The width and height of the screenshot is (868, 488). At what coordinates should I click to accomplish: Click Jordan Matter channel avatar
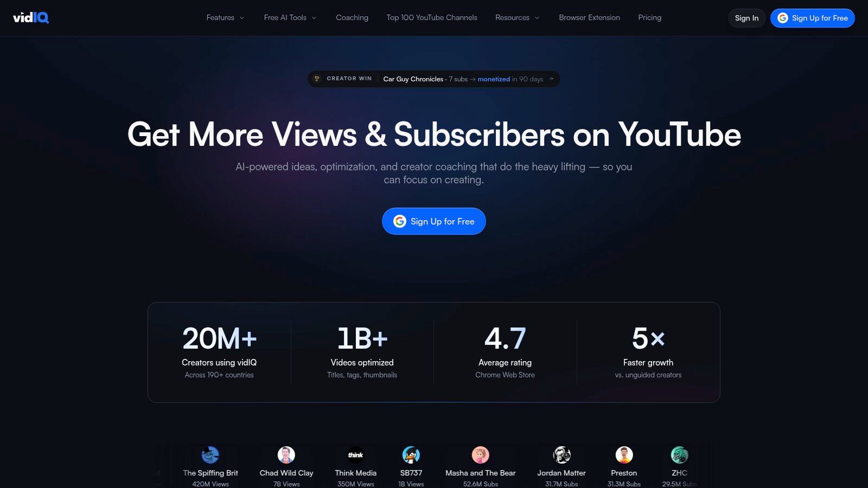tap(561, 455)
